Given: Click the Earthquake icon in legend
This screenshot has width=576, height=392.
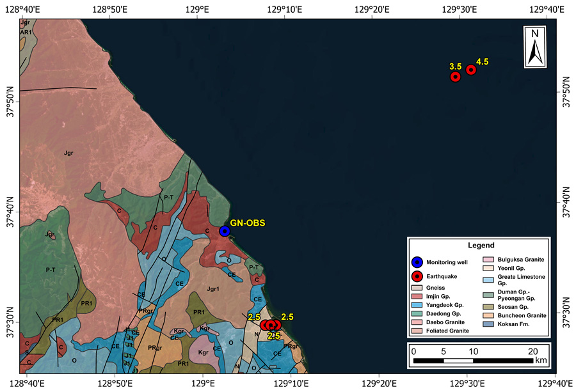Looking at the screenshot, I should tap(417, 276).
